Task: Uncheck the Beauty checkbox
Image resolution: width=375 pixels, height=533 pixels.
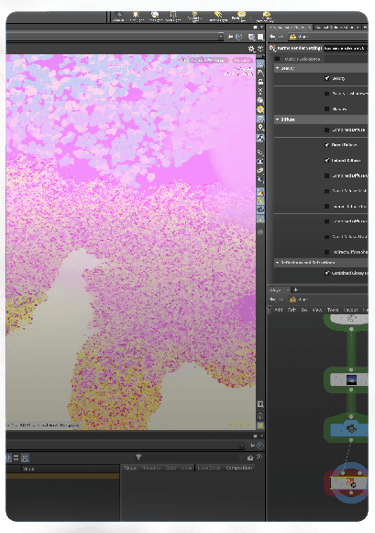Action: pos(327,78)
